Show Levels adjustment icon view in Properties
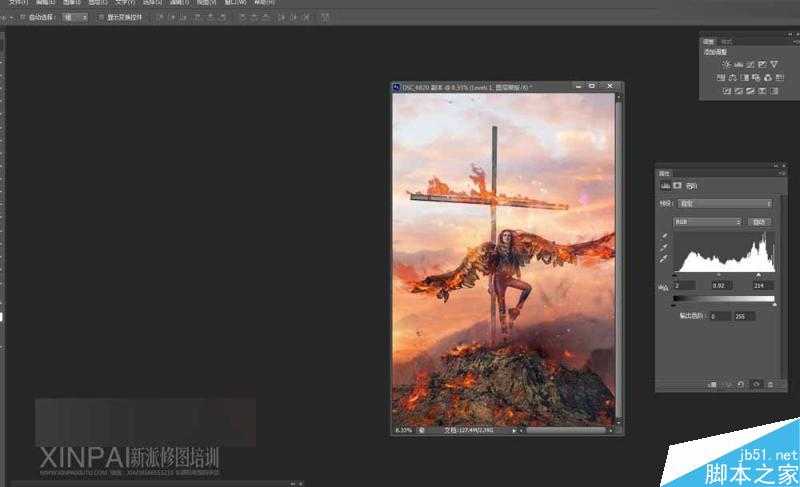The height and width of the screenshot is (487, 800). pyautogui.click(x=665, y=186)
